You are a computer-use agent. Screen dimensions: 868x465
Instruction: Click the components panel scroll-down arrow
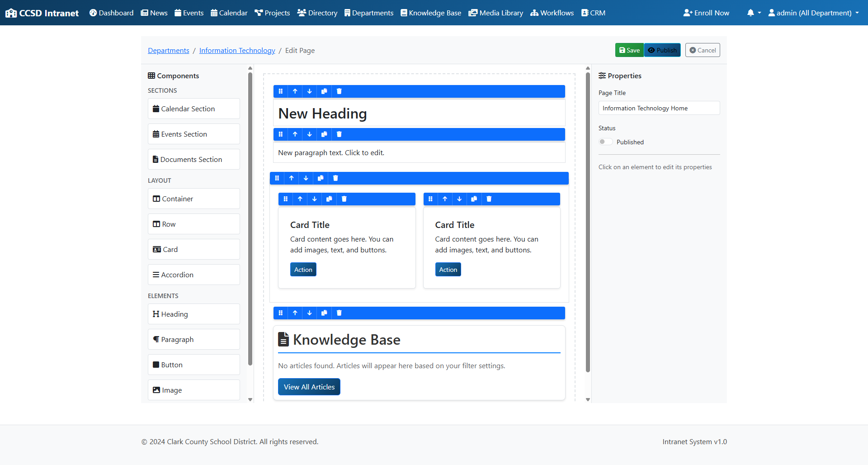tap(250, 399)
